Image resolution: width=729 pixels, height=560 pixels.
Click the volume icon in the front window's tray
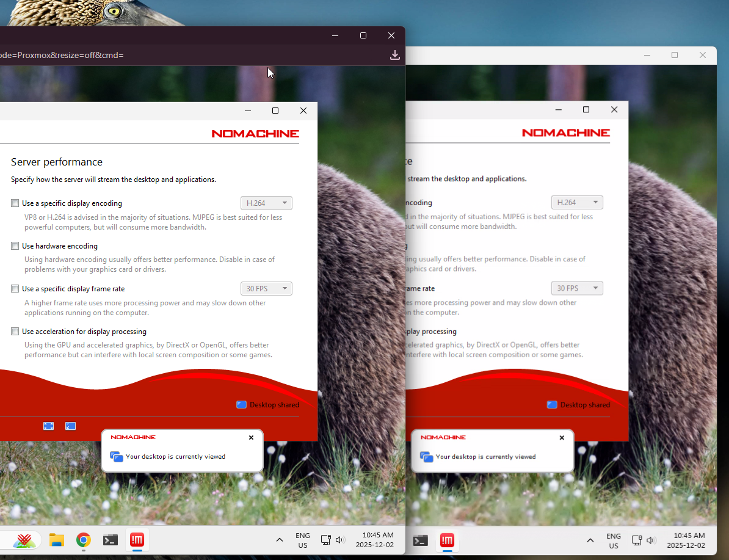340,540
